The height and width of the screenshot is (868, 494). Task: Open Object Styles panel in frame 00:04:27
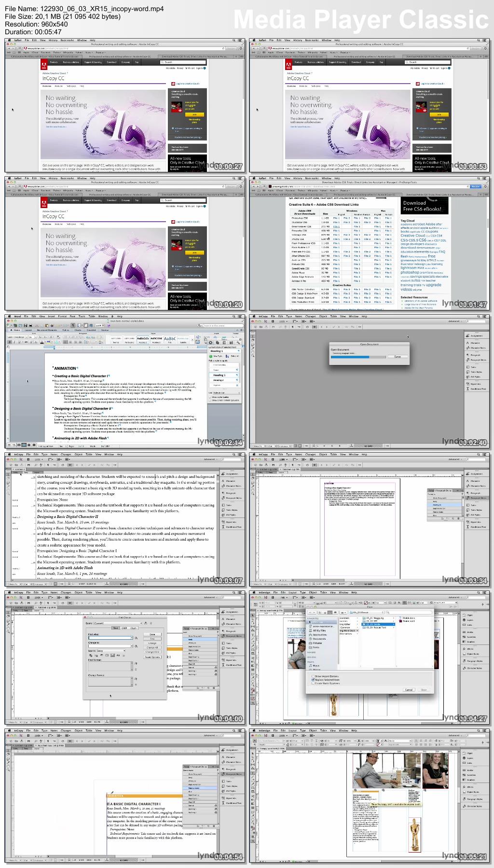point(470,654)
